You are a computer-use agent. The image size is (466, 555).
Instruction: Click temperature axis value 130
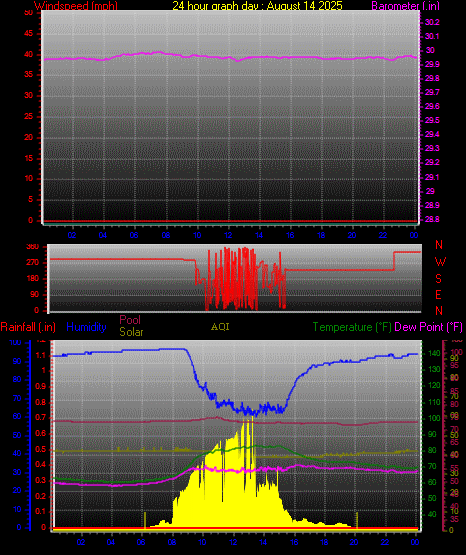(x=434, y=369)
